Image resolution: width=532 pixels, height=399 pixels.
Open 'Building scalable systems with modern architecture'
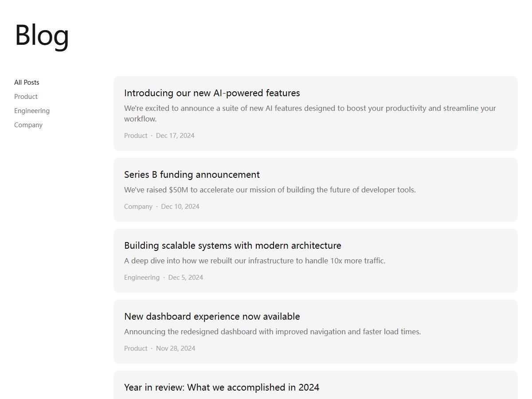click(316, 261)
